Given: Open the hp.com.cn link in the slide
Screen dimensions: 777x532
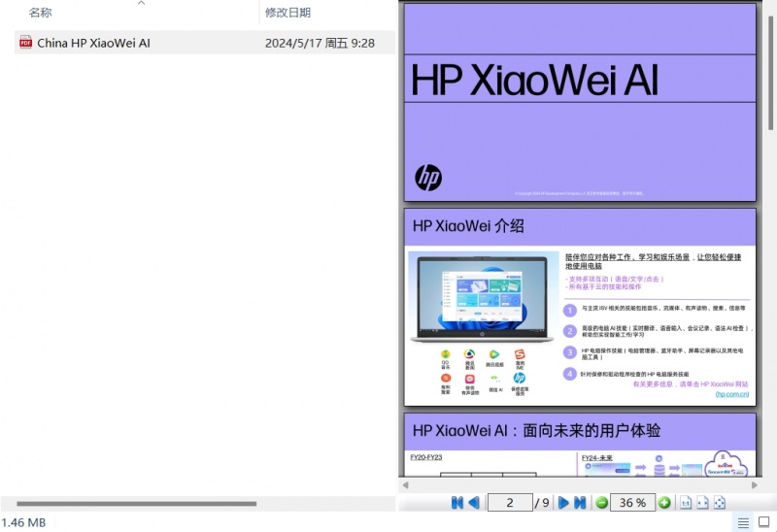Looking at the screenshot, I should click(x=732, y=394).
